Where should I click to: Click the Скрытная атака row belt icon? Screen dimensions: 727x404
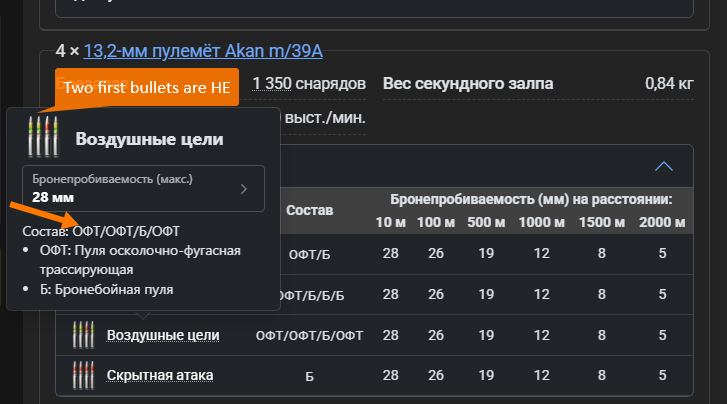pos(82,375)
